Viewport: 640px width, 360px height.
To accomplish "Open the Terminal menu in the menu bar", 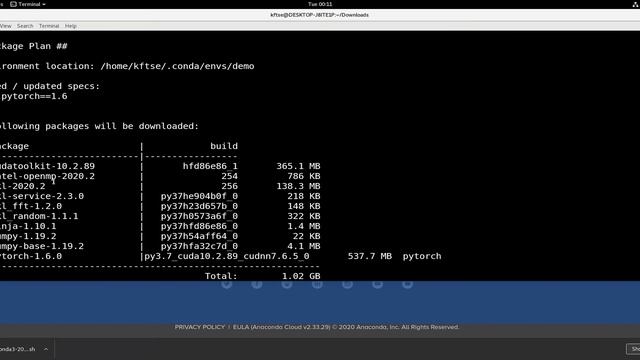I will click(x=49, y=26).
